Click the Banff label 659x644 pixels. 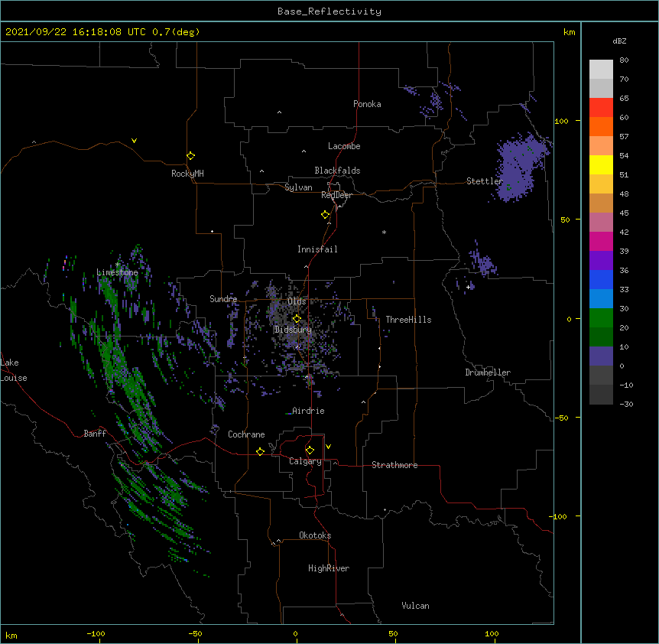tap(95, 434)
